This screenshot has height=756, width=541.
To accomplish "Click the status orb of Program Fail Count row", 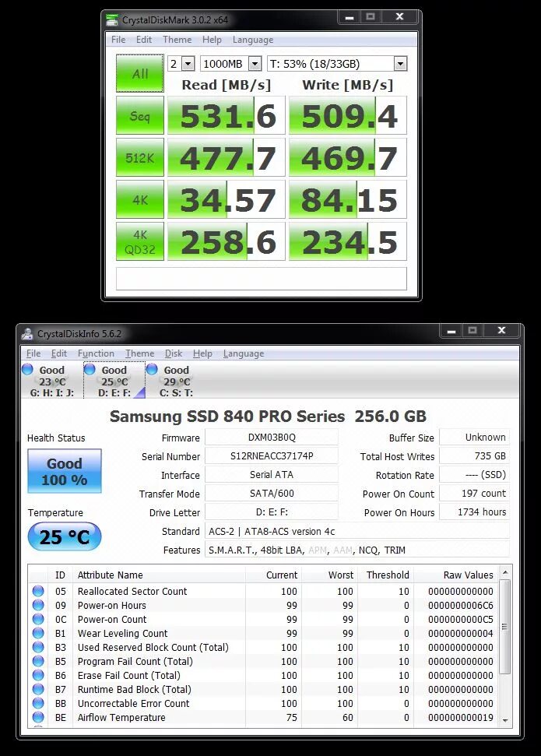I will click(x=38, y=661).
